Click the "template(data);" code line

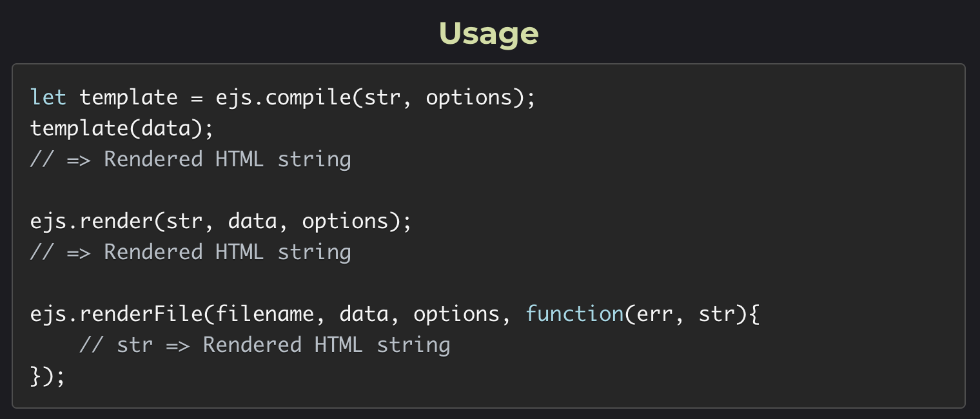click(122, 128)
